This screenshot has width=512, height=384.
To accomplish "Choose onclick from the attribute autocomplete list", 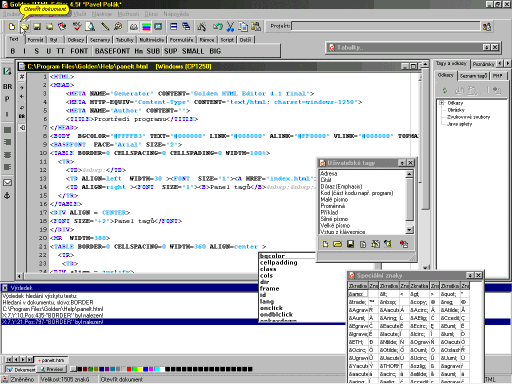I will coord(271,308).
